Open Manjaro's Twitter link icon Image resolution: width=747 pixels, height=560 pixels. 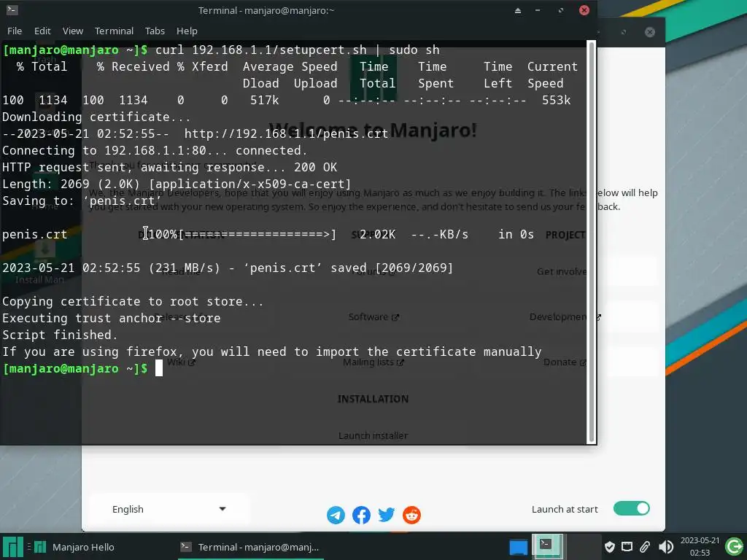(x=387, y=515)
